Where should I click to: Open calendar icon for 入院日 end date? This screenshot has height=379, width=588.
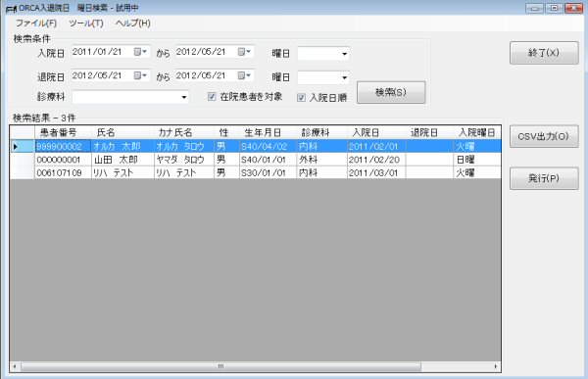[244, 52]
